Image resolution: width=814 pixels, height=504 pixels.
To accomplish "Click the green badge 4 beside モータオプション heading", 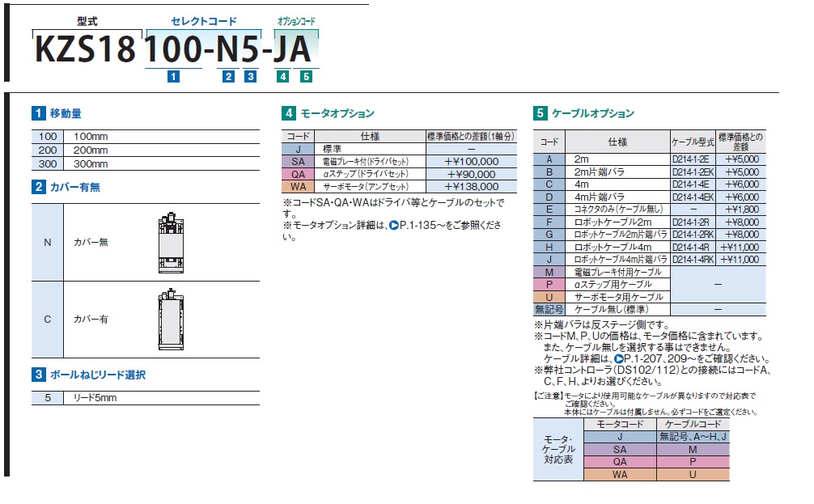I will point(288,114).
